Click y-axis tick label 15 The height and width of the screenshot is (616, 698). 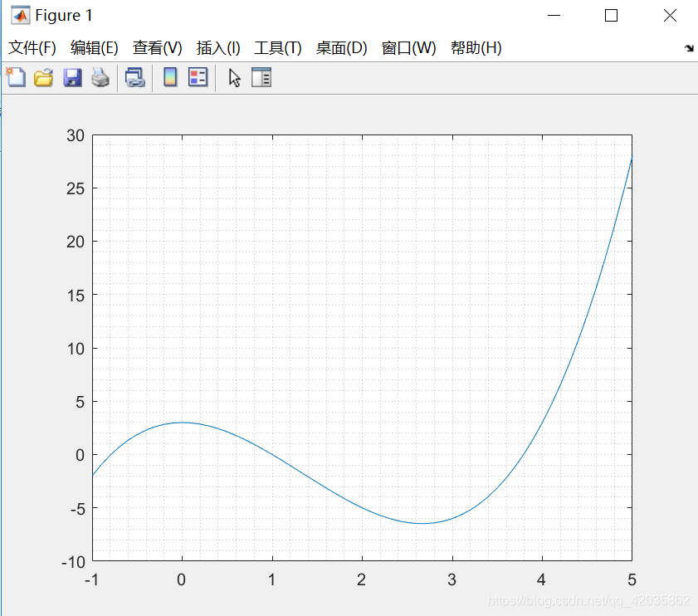coord(76,296)
